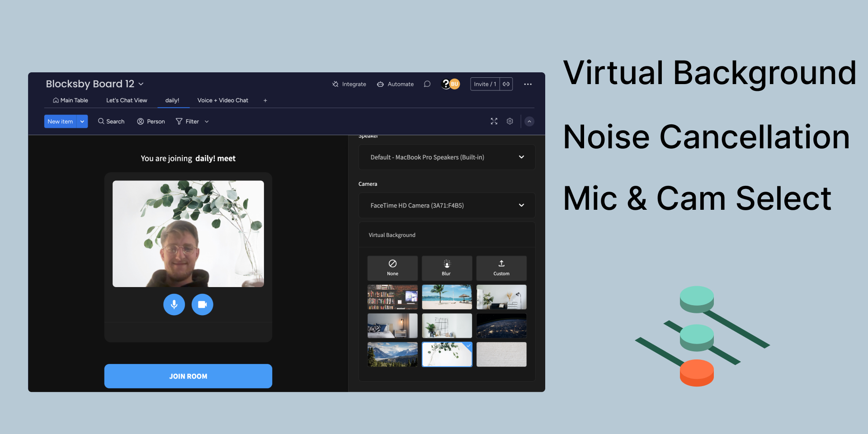Open the conversation bubble icon
This screenshot has width=868, height=434.
pyautogui.click(x=427, y=84)
